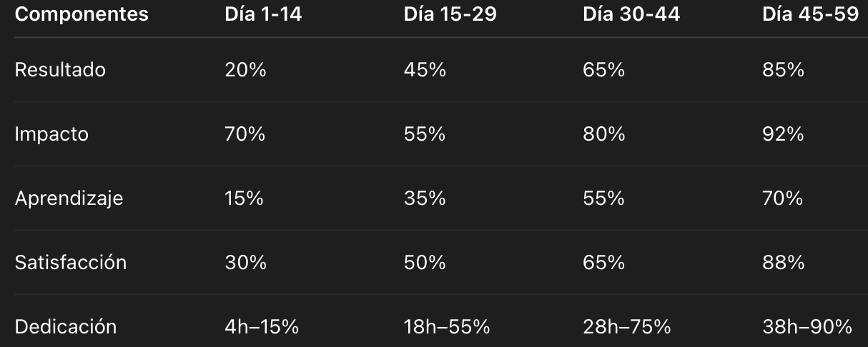Select the Aprendizaje row label
Screen dimensions: 868x347
(69, 198)
